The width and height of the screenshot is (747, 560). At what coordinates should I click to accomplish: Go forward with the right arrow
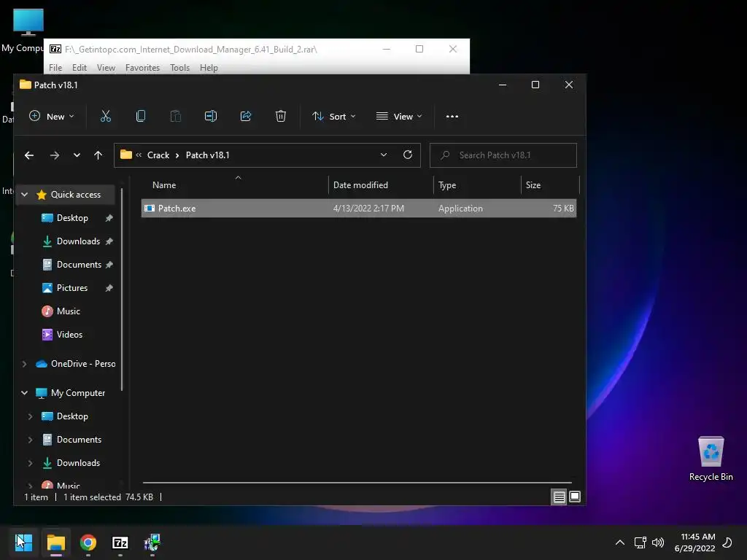pyautogui.click(x=55, y=155)
